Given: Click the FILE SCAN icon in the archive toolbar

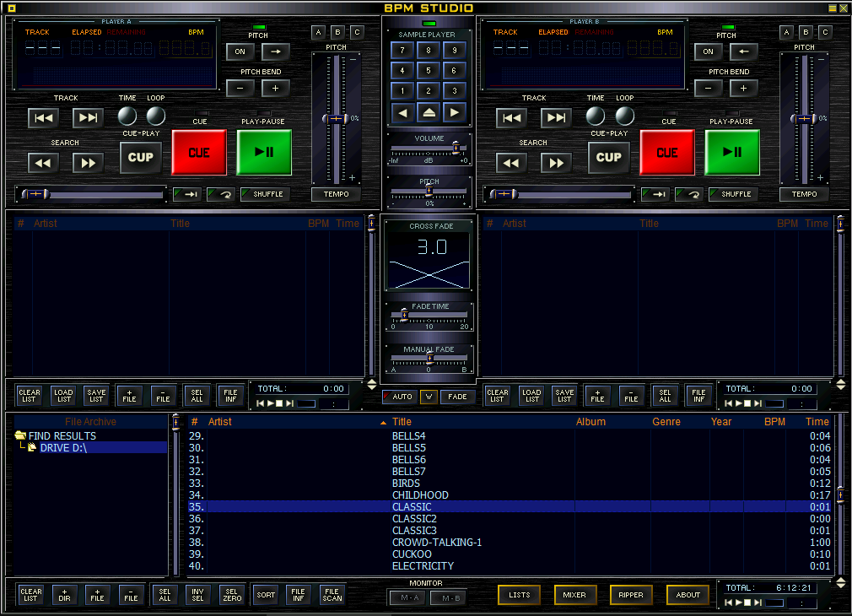Looking at the screenshot, I should coord(331,595).
